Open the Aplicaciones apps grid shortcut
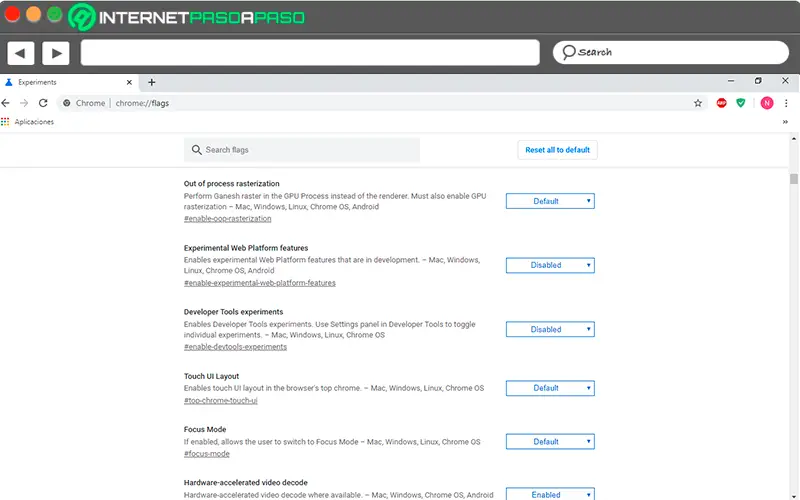 click(6, 122)
